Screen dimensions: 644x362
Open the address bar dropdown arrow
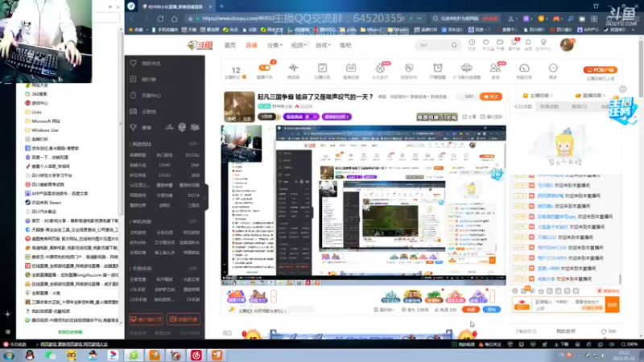tap(419, 19)
